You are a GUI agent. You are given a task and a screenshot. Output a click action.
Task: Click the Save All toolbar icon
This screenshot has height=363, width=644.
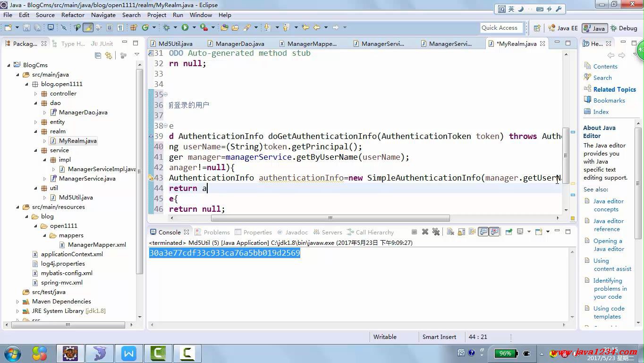(x=38, y=27)
